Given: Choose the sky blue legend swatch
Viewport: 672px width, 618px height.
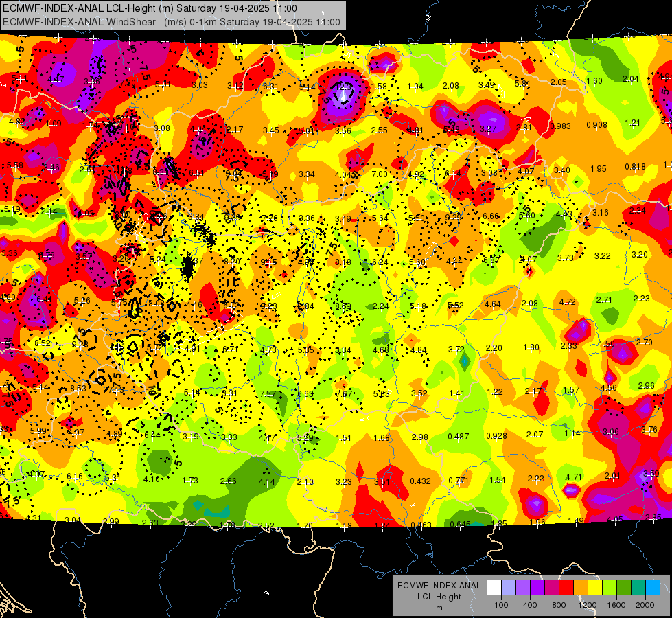Looking at the screenshot, I should click(653, 588).
